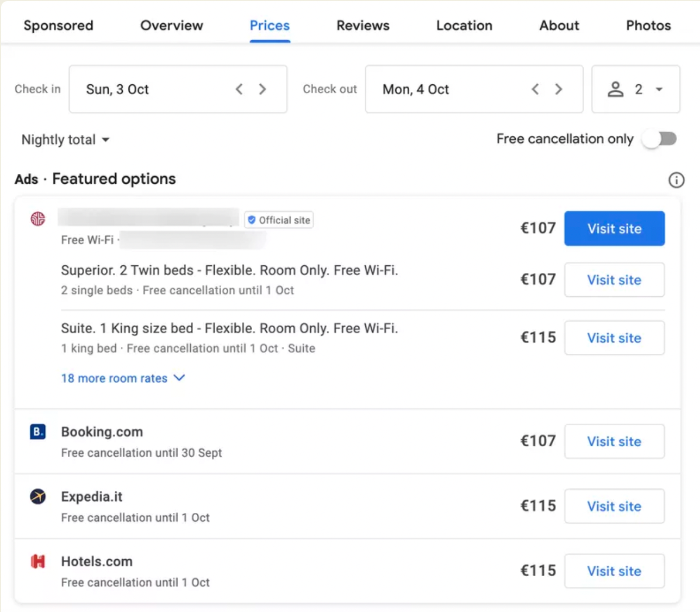Click Free cancellation until 30 Sept text
Image resolution: width=700 pixels, height=612 pixels.
coord(141,453)
